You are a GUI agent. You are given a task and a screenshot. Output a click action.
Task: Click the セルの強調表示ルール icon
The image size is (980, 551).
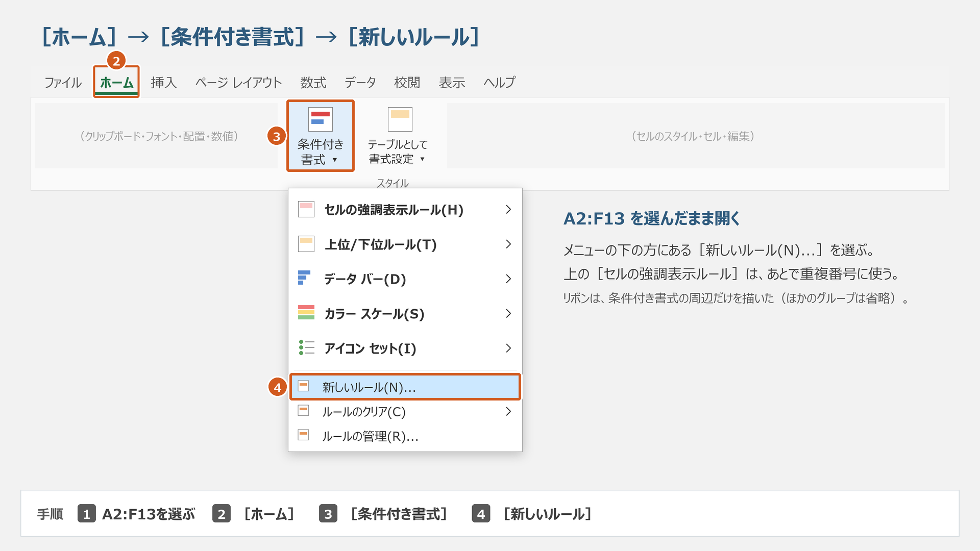(x=306, y=209)
